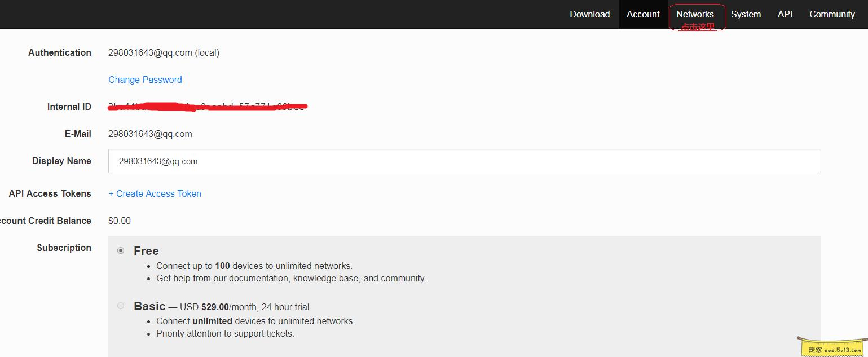
Task: Select the Account tab in top bar
Action: click(x=643, y=14)
